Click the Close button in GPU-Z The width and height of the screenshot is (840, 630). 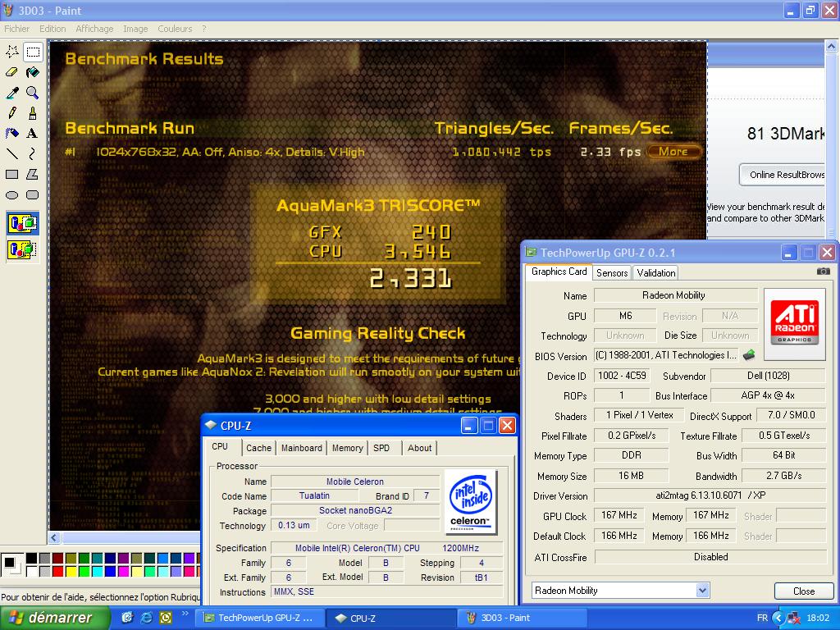804,591
